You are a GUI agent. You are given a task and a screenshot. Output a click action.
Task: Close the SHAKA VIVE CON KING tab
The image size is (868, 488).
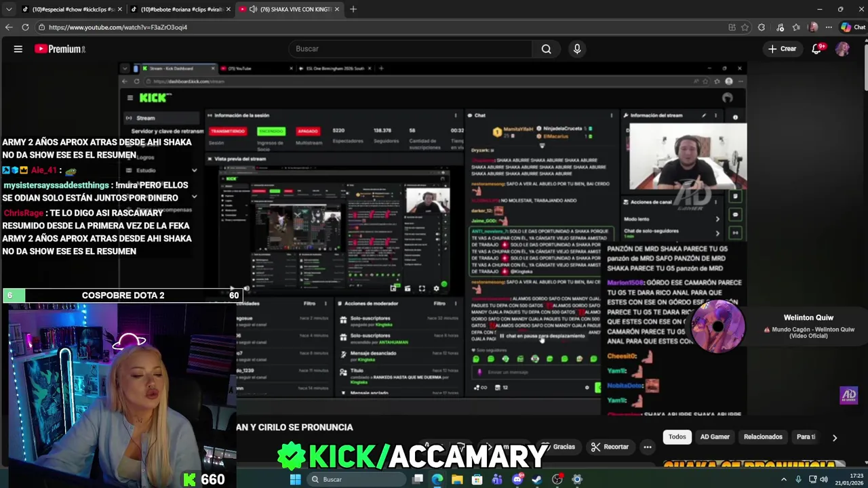point(337,9)
